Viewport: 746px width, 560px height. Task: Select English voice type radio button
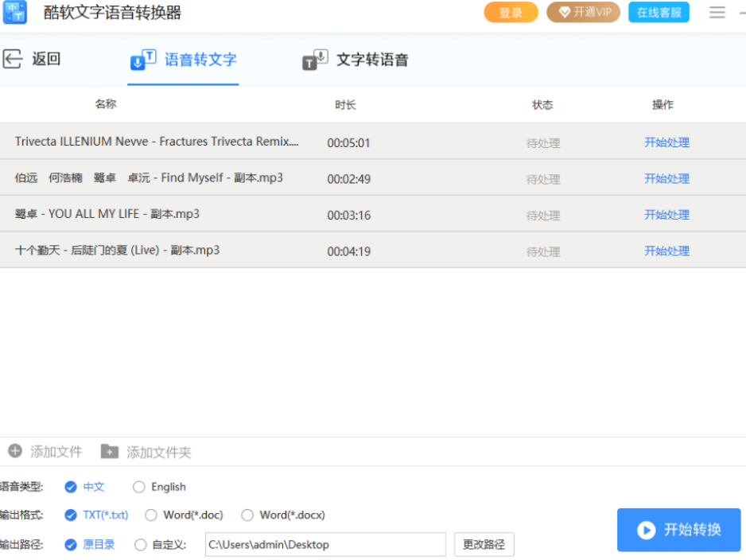coord(139,487)
